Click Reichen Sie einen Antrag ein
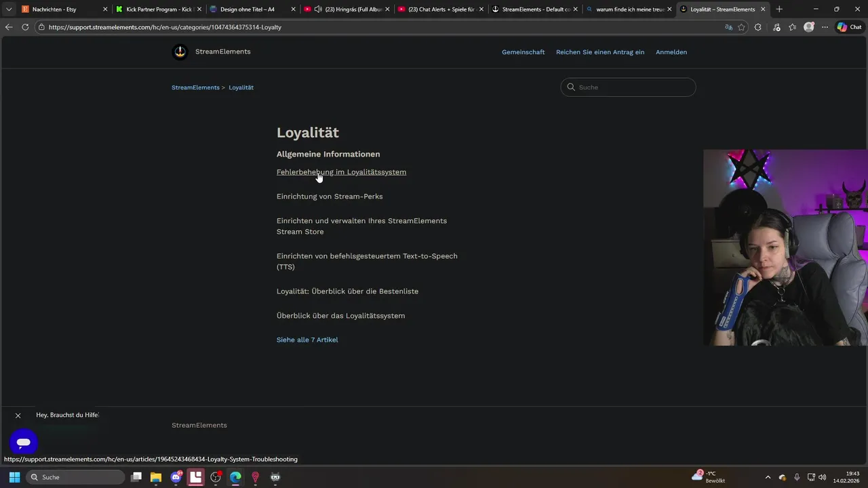The width and height of the screenshot is (868, 488). (x=600, y=52)
